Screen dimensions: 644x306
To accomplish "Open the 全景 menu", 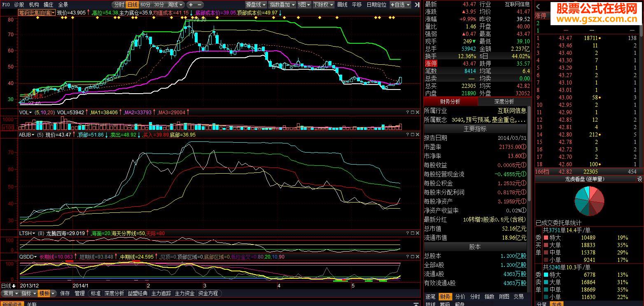I will (63, 5).
